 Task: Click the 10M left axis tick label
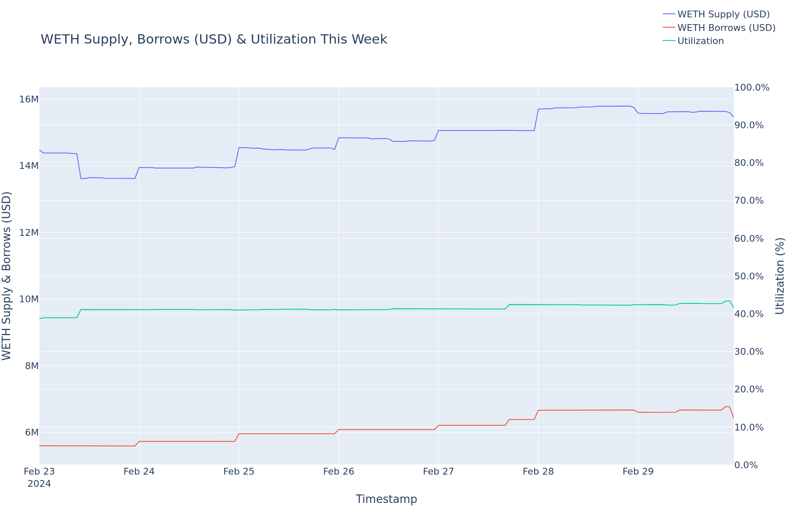(29, 299)
